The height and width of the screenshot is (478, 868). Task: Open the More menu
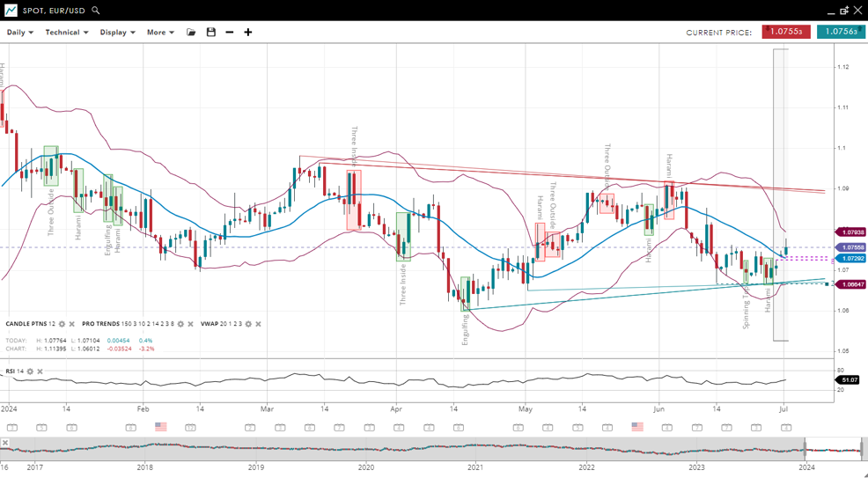click(160, 33)
